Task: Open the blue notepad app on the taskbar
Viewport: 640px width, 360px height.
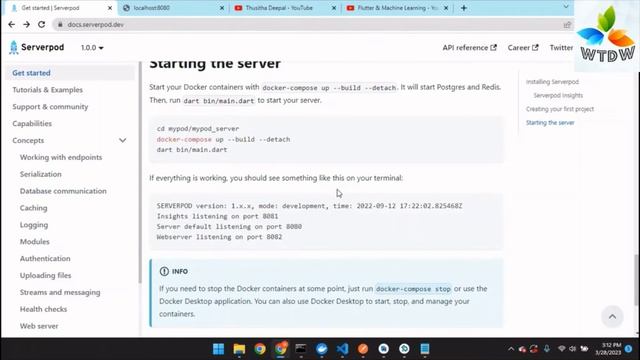Action: pyautogui.click(x=424, y=349)
